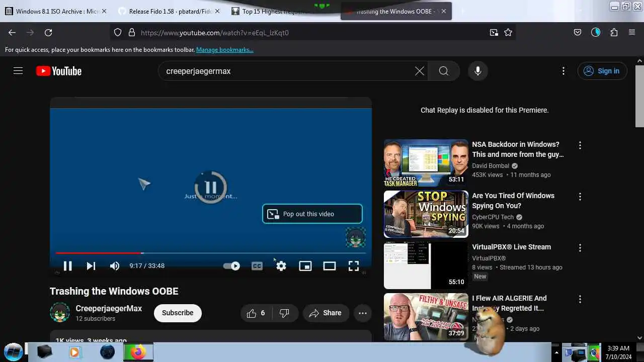
Task: Open video settings gear icon
Action: pos(281,266)
